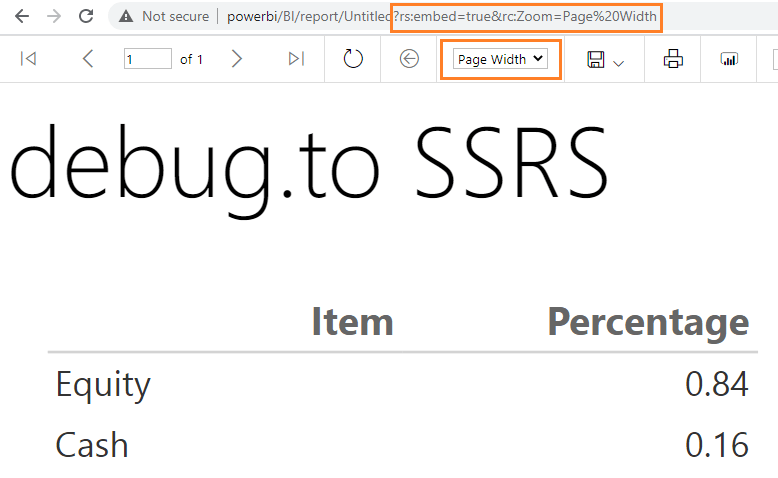Click the browser forward arrow
This screenshot has height=478, width=778.
point(54,16)
